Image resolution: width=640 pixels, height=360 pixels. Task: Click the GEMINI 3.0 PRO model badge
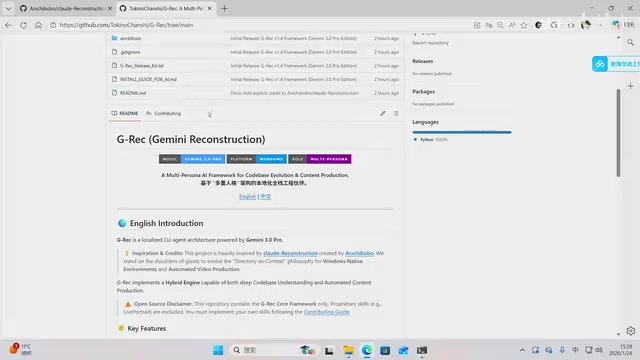192,159
